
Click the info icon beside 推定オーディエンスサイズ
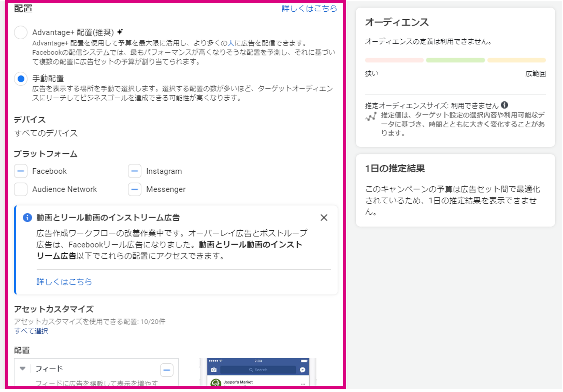[x=504, y=105]
